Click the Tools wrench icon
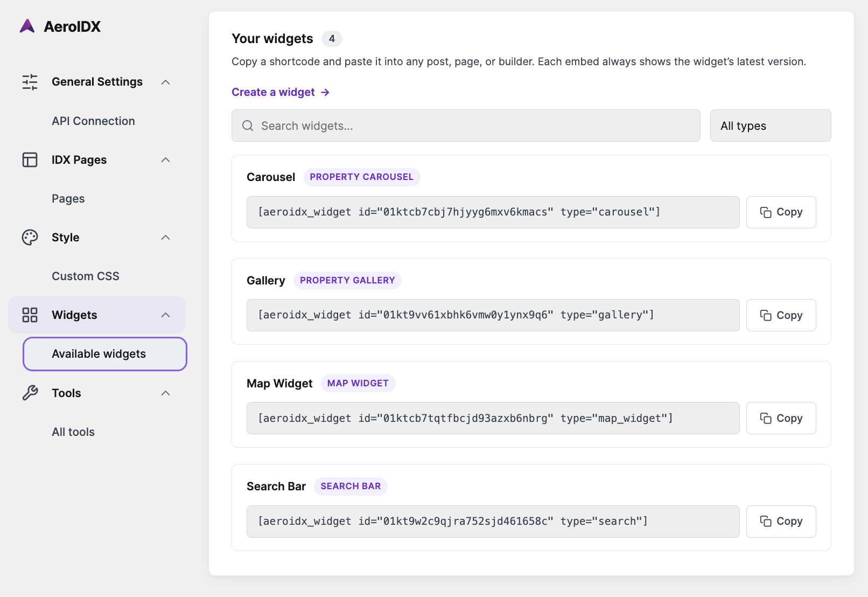868x597 pixels. pos(30,393)
